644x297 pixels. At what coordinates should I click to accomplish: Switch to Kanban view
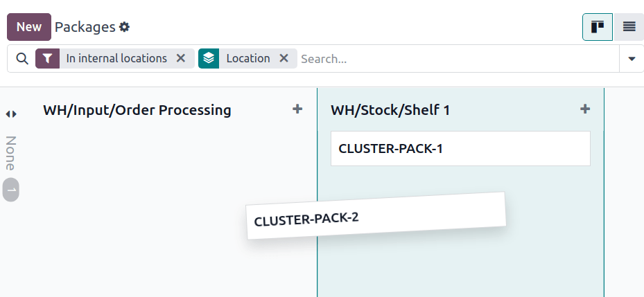(x=597, y=27)
